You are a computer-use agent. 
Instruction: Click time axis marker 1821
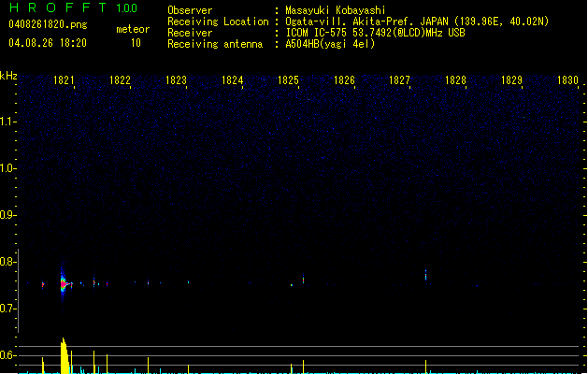tap(64, 80)
